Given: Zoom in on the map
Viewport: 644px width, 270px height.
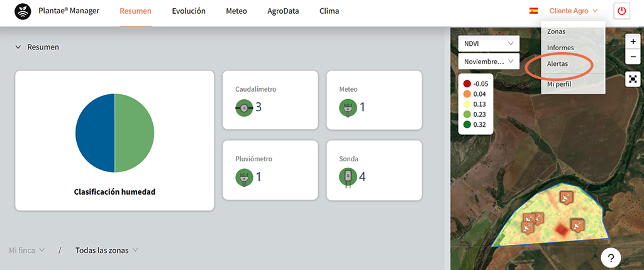Looking at the screenshot, I should coord(633,41).
